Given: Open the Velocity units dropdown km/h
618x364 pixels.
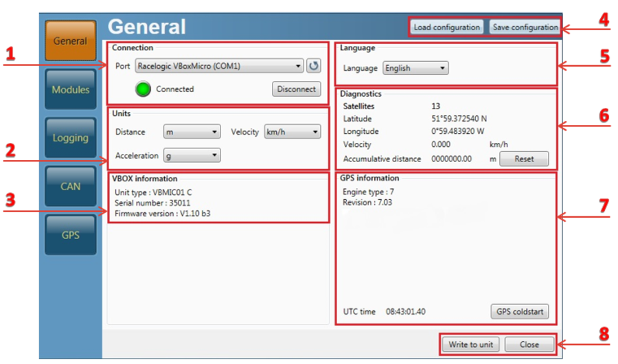Looking at the screenshot, I should 292,132.
